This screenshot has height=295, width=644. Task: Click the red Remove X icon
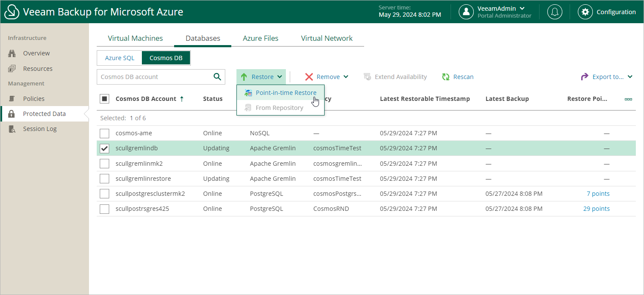coord(309,77)
